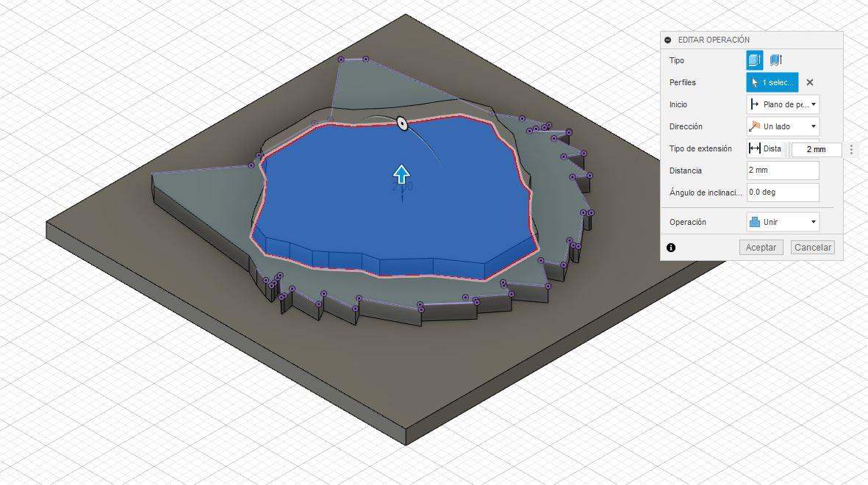Collapse the EDITAR OPERACIÓN panel
The height and width of the screenshot is (485, 868).
[x=667, y=40]
